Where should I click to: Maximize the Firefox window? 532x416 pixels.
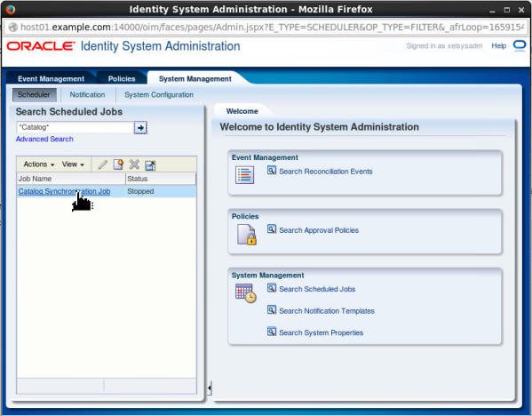coord(507,10)
